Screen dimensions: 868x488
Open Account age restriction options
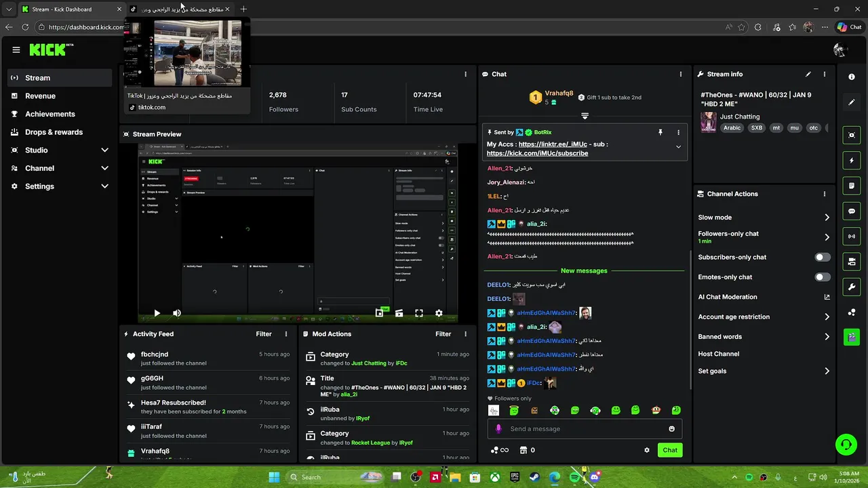pyautogui.click(x=827, y=317)
